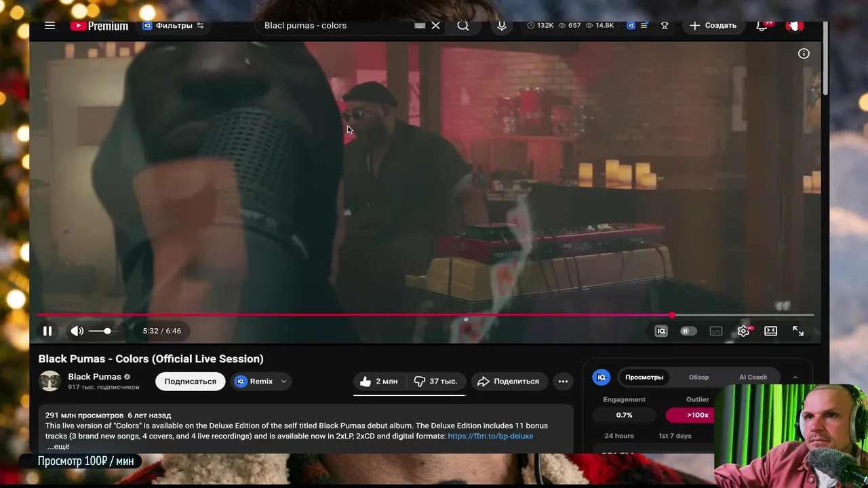Open Black Pumas channel avatar
868x488 pixels.
(50, 381)
